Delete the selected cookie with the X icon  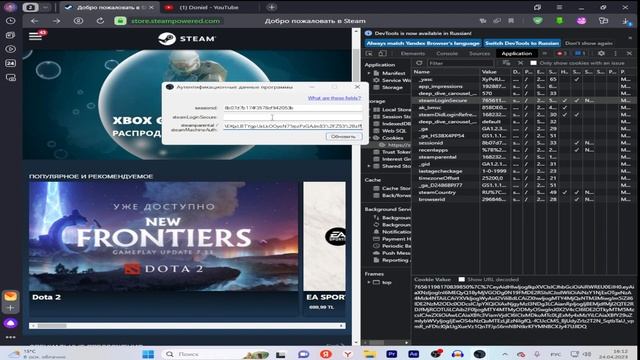520,63
